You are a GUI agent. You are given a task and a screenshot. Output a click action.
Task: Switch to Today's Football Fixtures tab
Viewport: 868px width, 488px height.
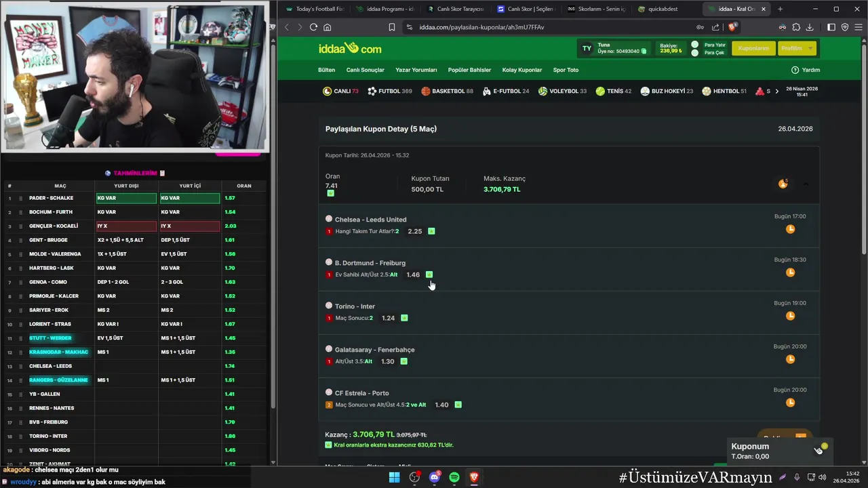(x=315, y=9)
